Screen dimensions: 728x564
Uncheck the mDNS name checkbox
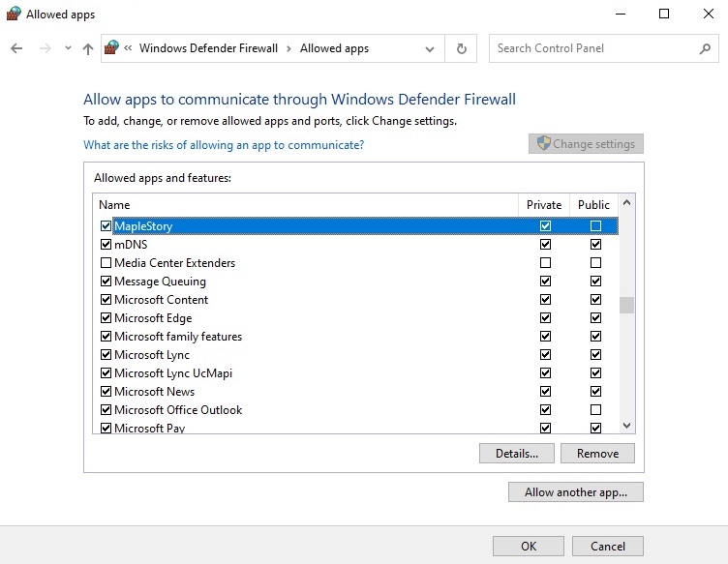coord(106,245)
